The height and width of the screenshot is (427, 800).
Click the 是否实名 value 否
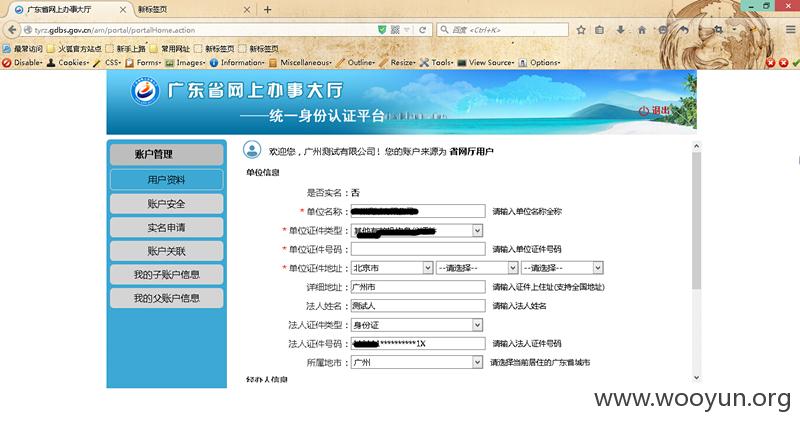[x=356, y=192]
